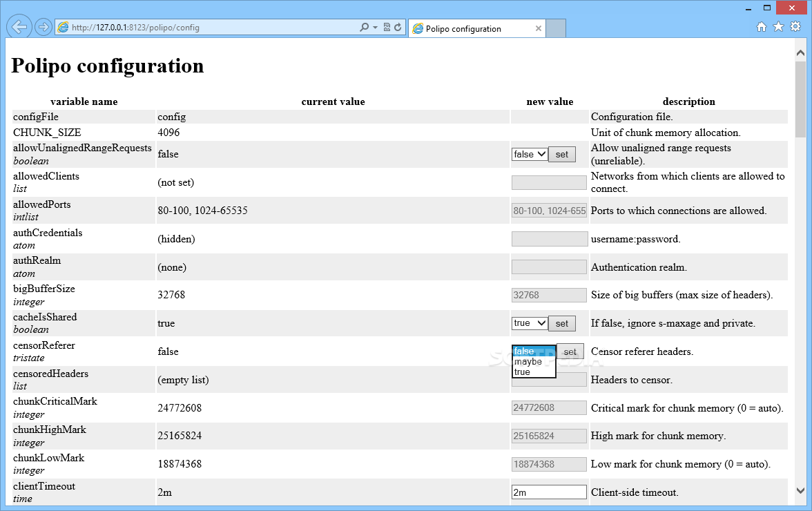Click the vertical scrollbar thumb
This screenshot has height=511, width=812.
tap(800, 98)
